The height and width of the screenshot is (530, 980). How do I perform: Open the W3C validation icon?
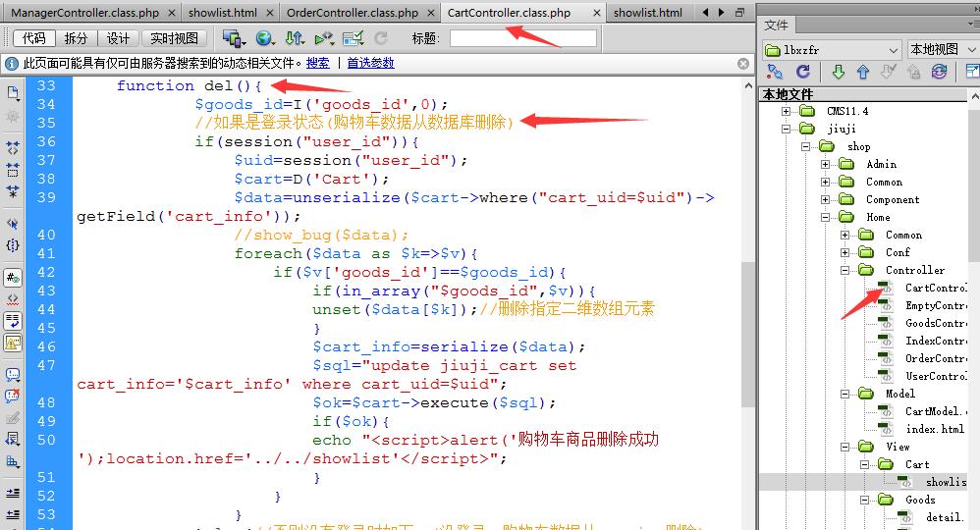point(324,38)
